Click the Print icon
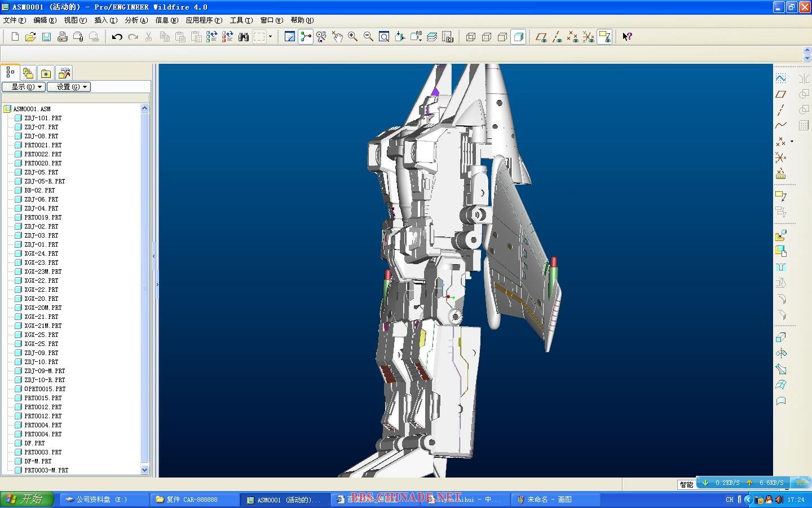The width and height of the screenshot is (812, 508). tap(62, 37)
